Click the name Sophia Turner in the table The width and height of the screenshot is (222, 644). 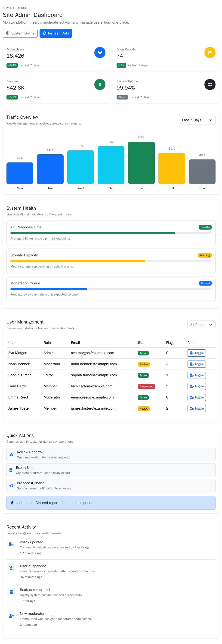pos(19,375)
